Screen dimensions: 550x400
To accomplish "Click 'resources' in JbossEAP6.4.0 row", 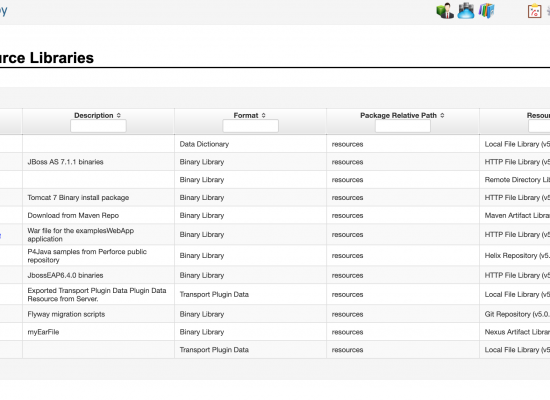I will pos(347,275).
